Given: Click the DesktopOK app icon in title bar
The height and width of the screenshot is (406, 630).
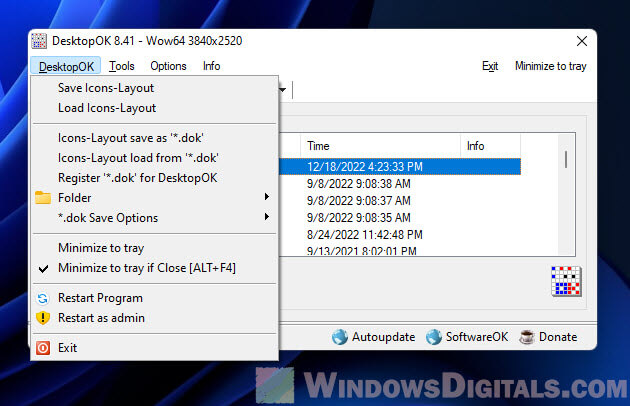Looking at the screenshot, I should click(x=39, y=41).
